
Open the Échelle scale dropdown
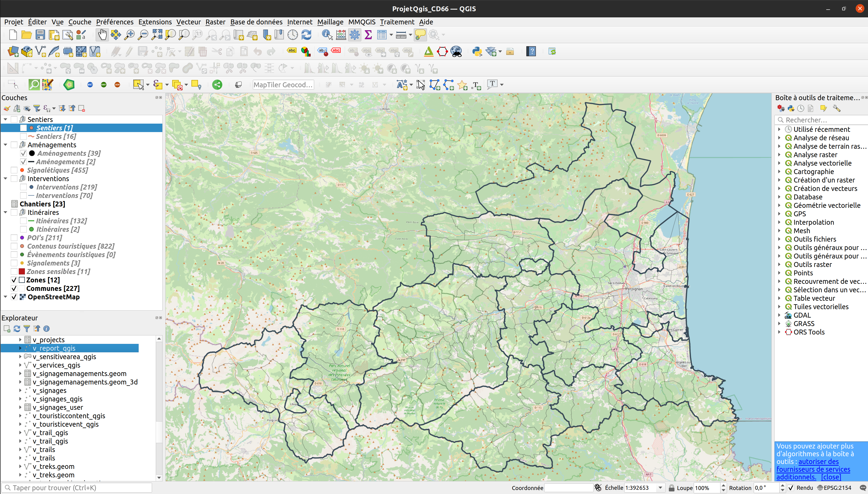pyautogui.click(x=660, y=488)
